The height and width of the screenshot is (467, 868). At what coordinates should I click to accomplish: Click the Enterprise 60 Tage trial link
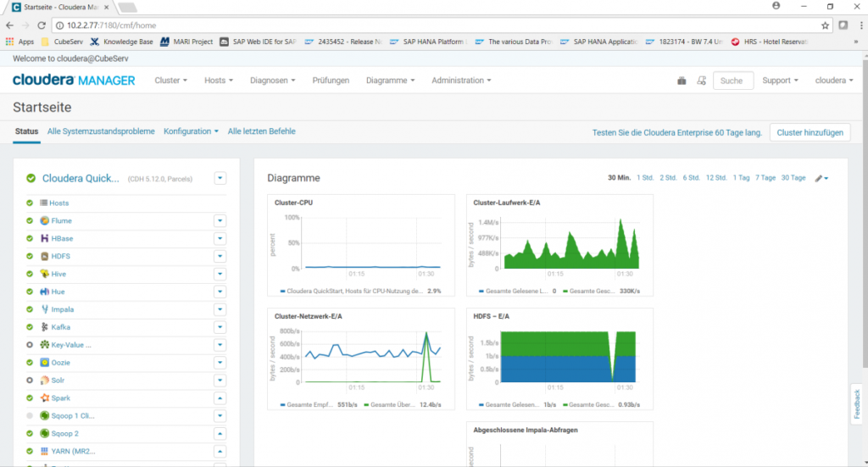pos(677,133)
